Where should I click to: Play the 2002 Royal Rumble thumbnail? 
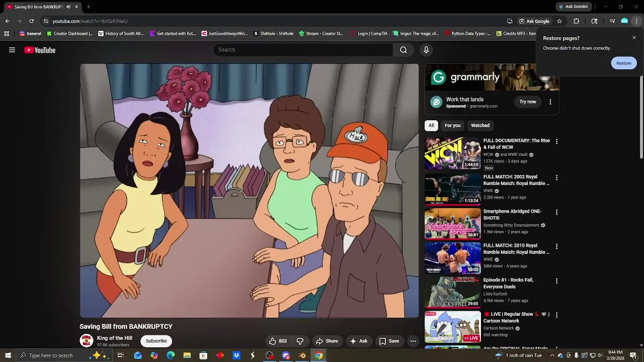click(453, 189)
